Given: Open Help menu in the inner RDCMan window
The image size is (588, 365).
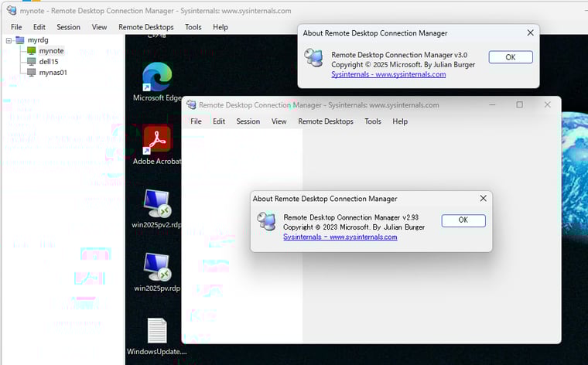Looking at the screenshot, I should pos(400,121).
